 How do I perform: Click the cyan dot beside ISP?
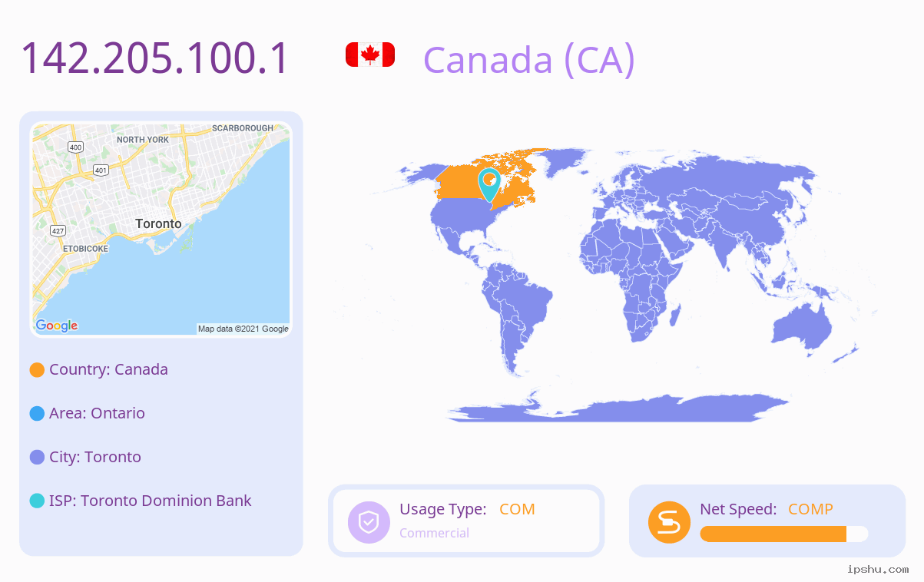click(37, 501)
